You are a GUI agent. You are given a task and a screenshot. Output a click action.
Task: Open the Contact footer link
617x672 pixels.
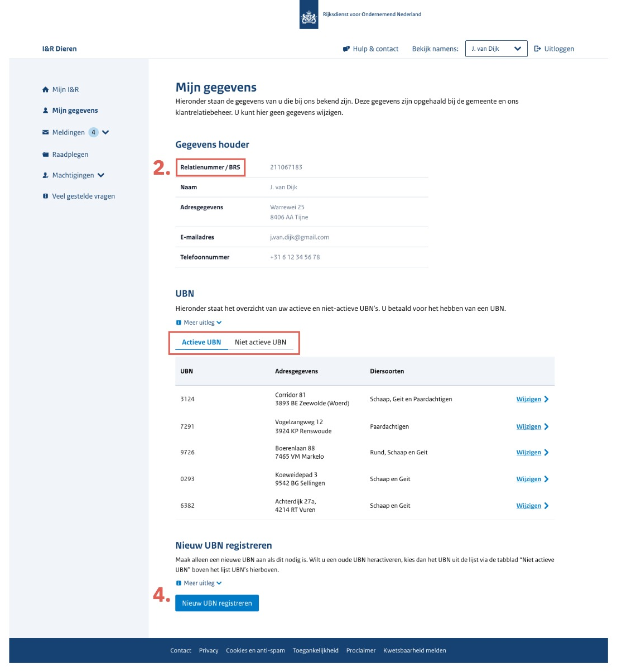181,651
